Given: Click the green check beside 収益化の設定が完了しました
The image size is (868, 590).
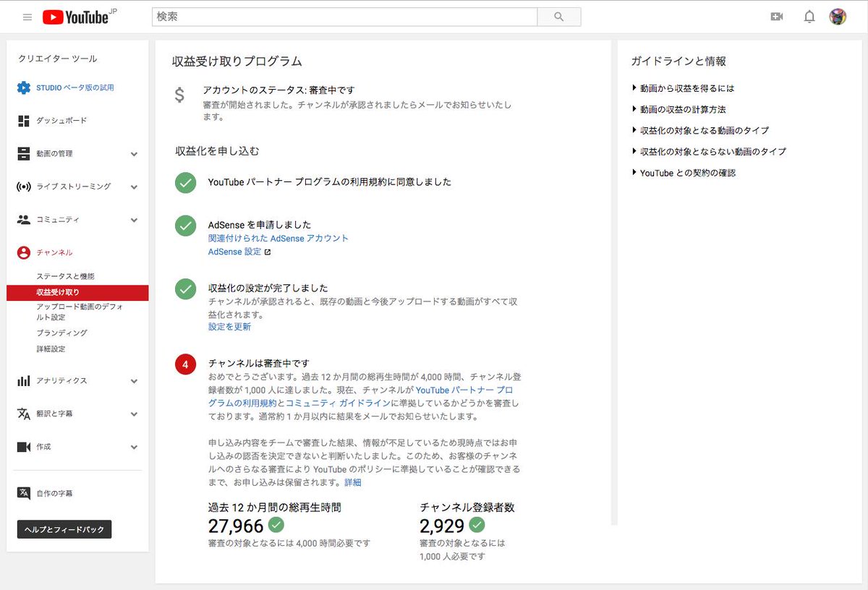Looking at the screenshot, I should click(x=186, y=289).
